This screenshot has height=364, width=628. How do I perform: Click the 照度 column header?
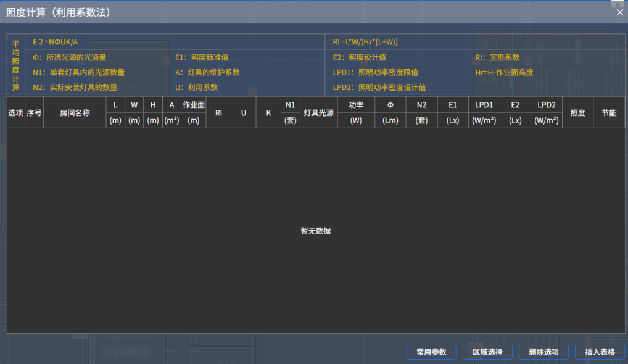pyautogui.click(x=577, y=113)
